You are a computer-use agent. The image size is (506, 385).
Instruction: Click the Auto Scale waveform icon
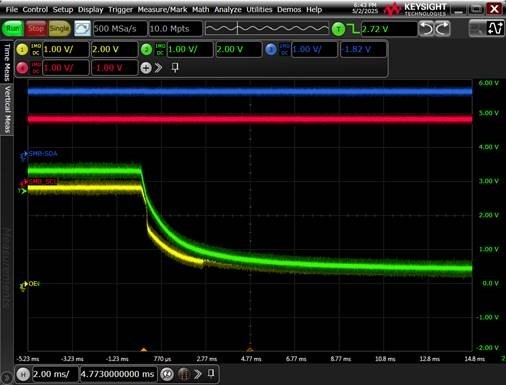click(x=82, y=29)
